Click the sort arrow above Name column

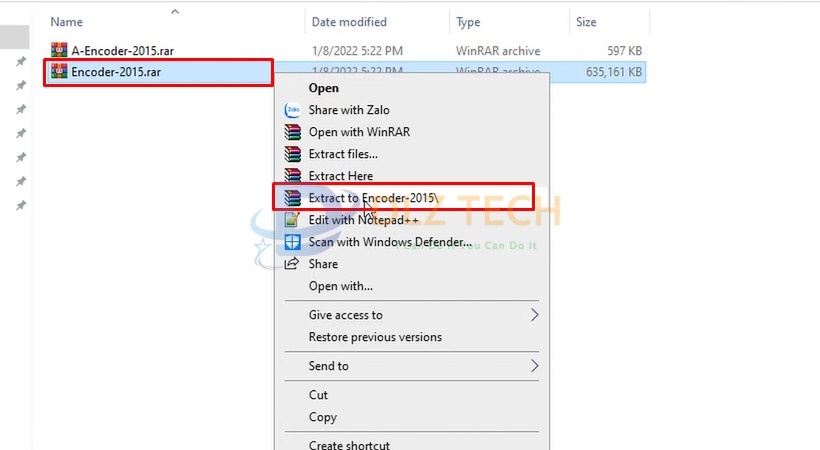pos(175,12)
